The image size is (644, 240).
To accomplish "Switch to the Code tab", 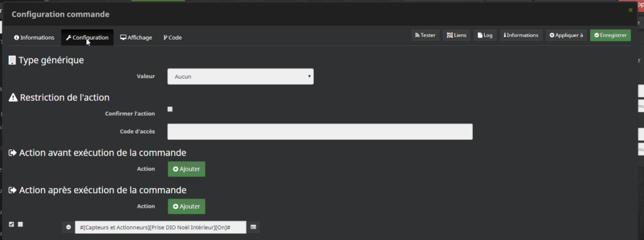I will [x=172, y=37].
